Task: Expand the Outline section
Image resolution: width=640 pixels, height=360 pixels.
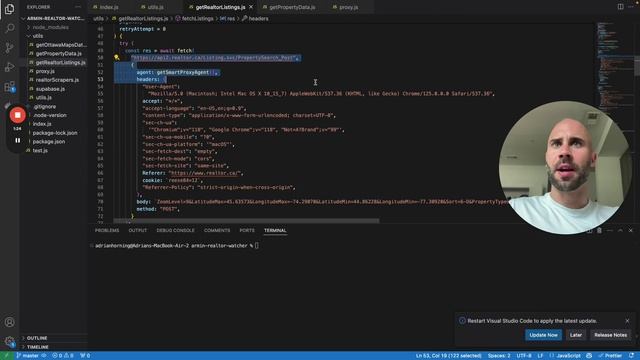Action: pos(53,338)
